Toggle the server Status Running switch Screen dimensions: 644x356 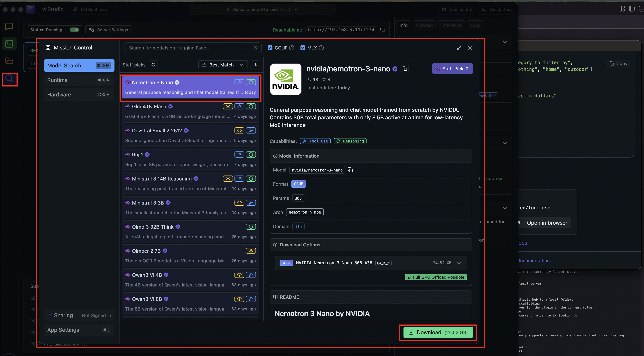pos(74,30)
